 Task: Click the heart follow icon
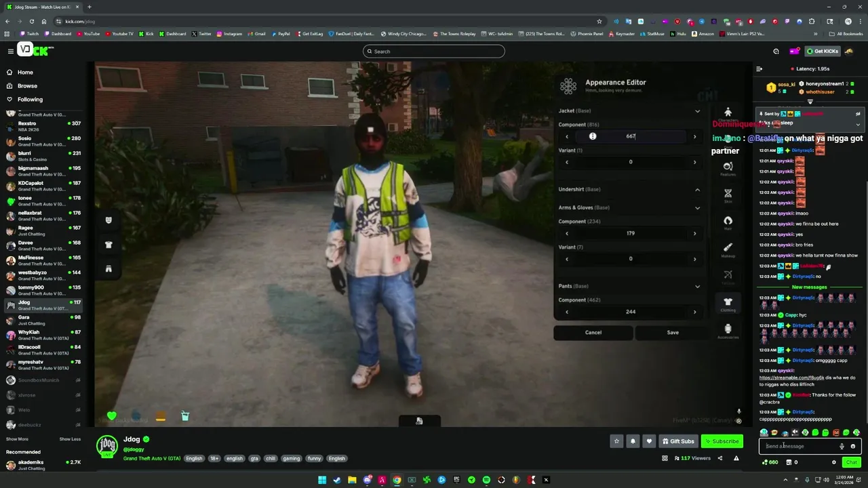point(649,441)
